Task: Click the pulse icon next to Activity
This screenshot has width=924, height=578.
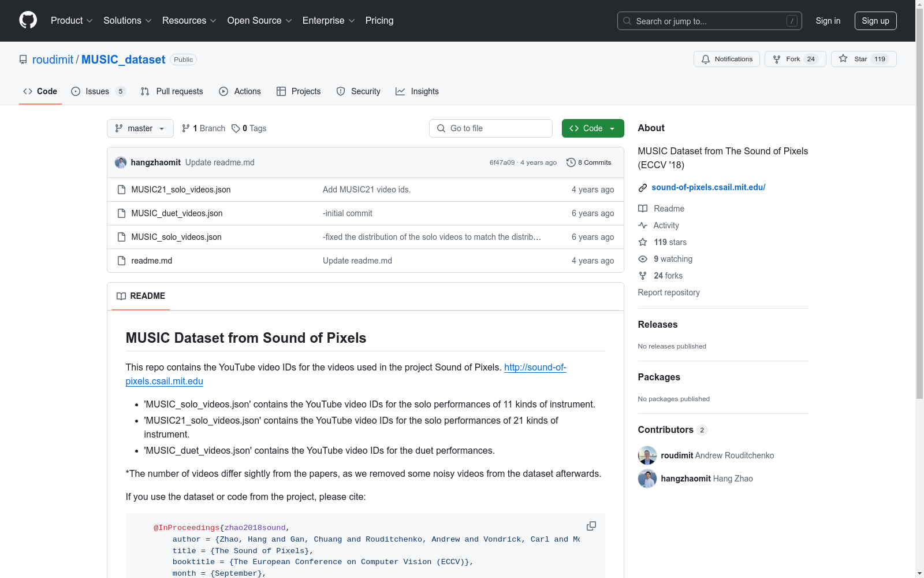Action: 643,225
